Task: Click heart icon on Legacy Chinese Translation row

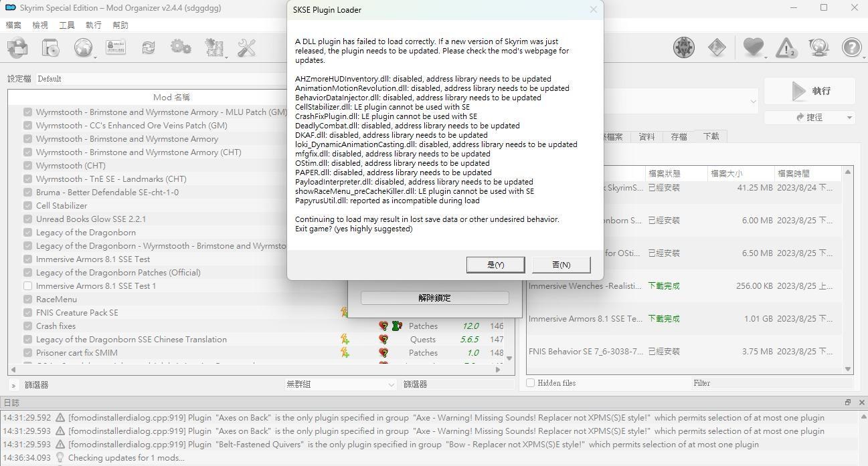Action: [x=383, y=340]
